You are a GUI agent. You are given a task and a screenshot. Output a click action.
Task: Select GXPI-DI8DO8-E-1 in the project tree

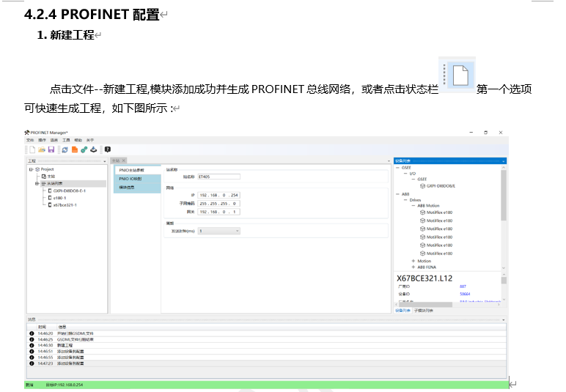click(x=70, y=191)
